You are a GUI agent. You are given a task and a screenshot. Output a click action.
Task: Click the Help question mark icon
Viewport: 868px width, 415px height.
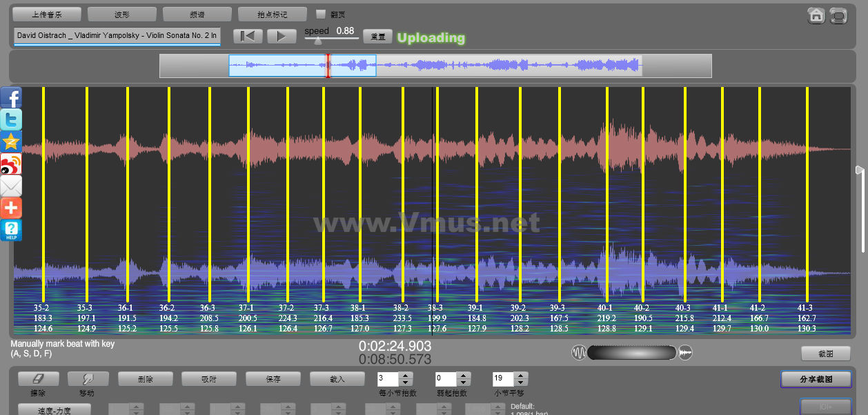tap(11, 230)
